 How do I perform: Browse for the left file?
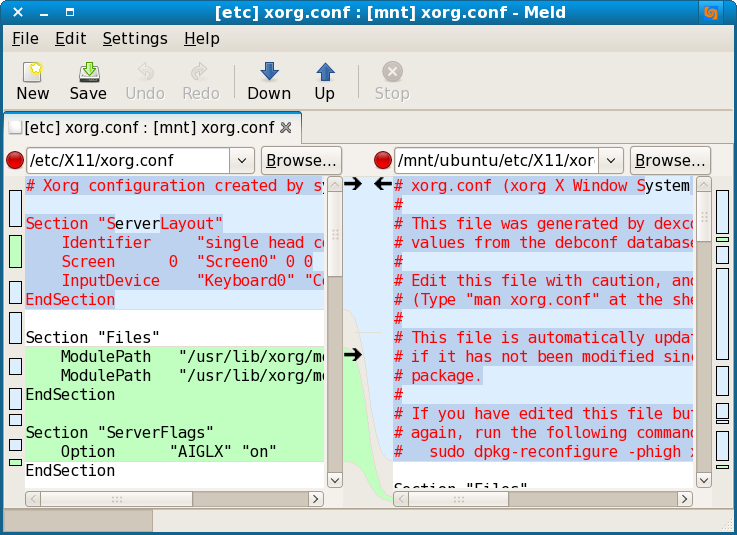coord(301,160)
